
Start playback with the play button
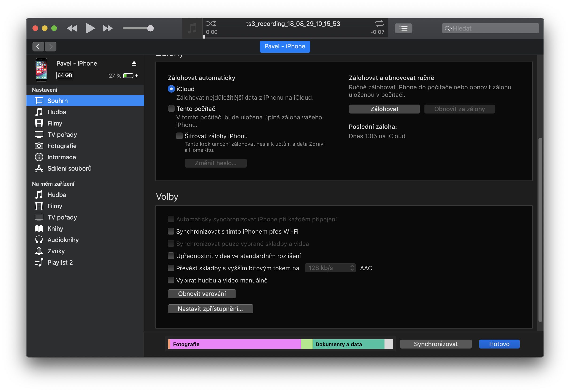[90, 28]
